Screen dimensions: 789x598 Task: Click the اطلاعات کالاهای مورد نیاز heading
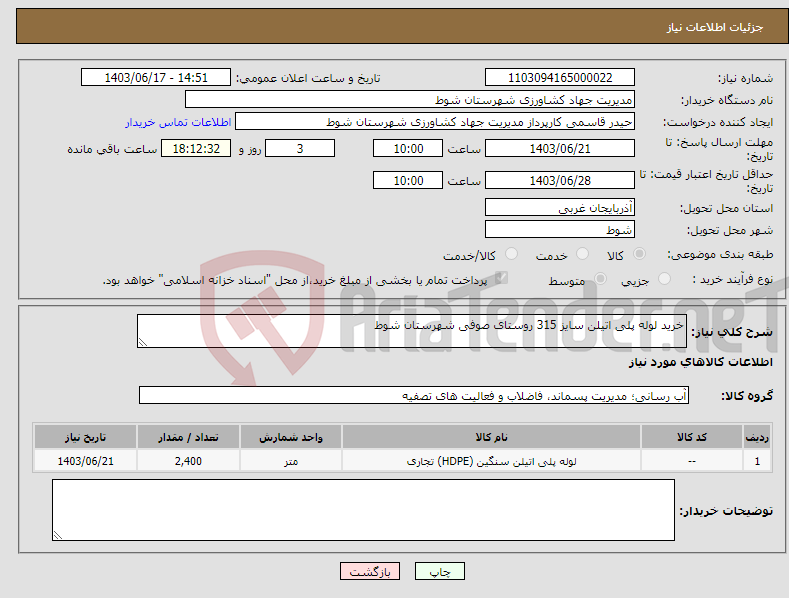click(x=700, y=362)
